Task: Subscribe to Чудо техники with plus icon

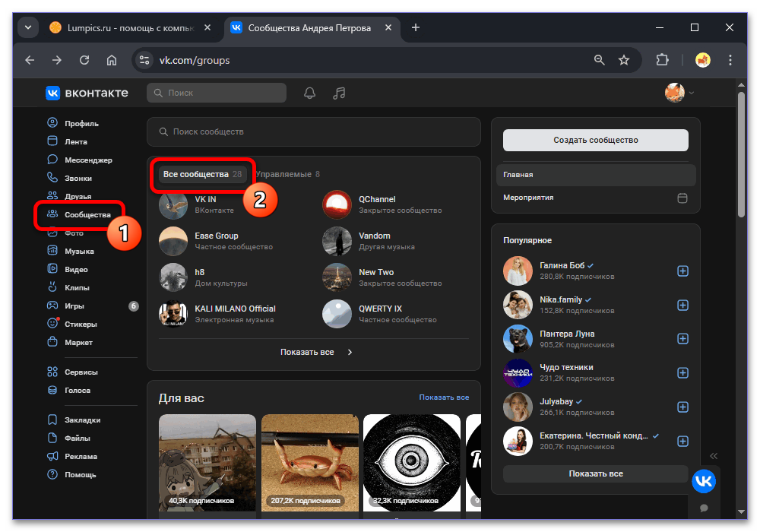Action: click(682, 372)
